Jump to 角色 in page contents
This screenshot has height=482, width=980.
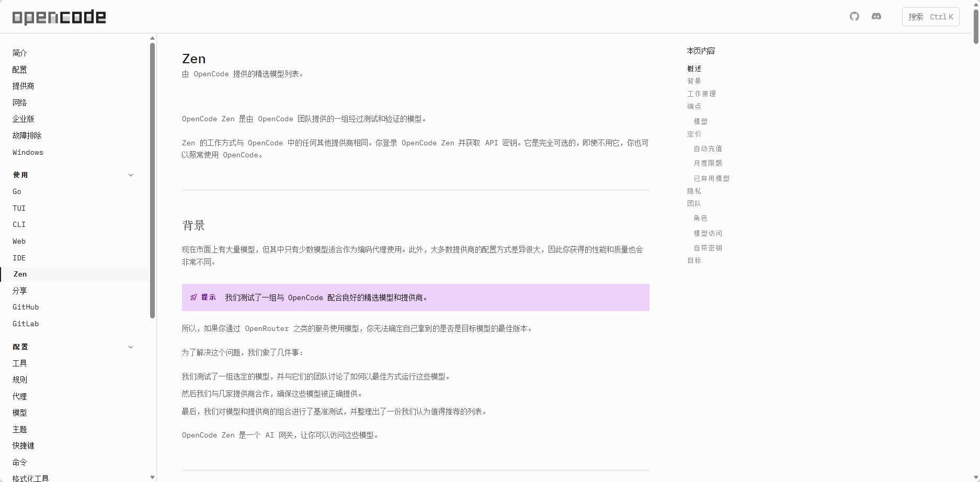click(701, 218)
